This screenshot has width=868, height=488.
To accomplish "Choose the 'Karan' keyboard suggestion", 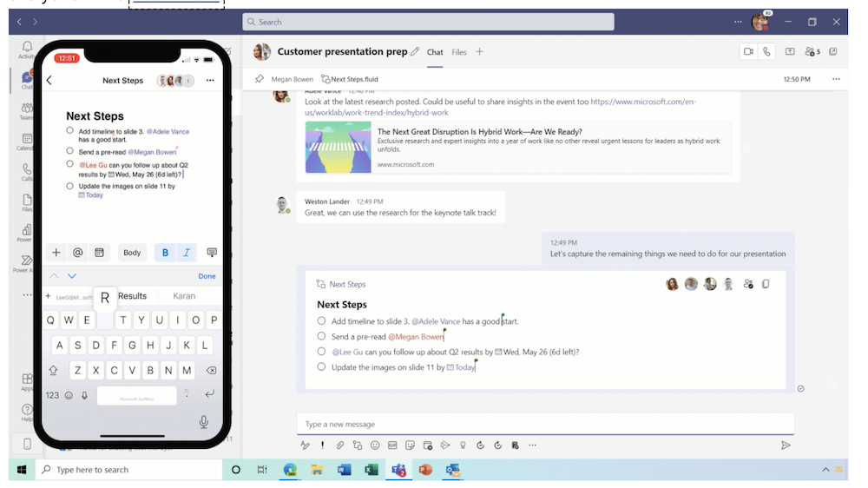I will click(x=184, y=296).
